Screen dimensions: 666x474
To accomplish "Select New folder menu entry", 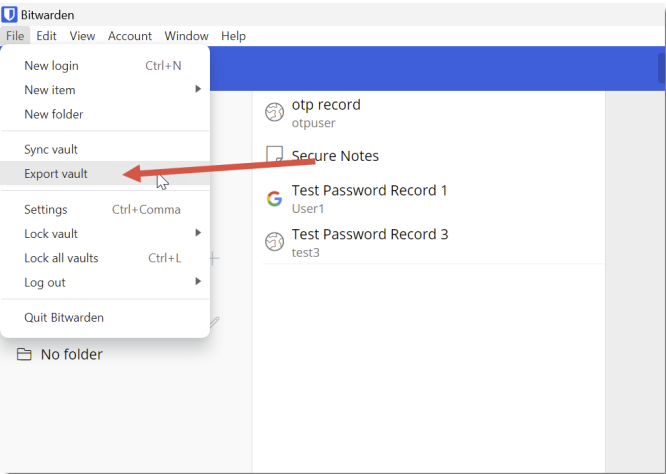I will [x=105, y=114].
